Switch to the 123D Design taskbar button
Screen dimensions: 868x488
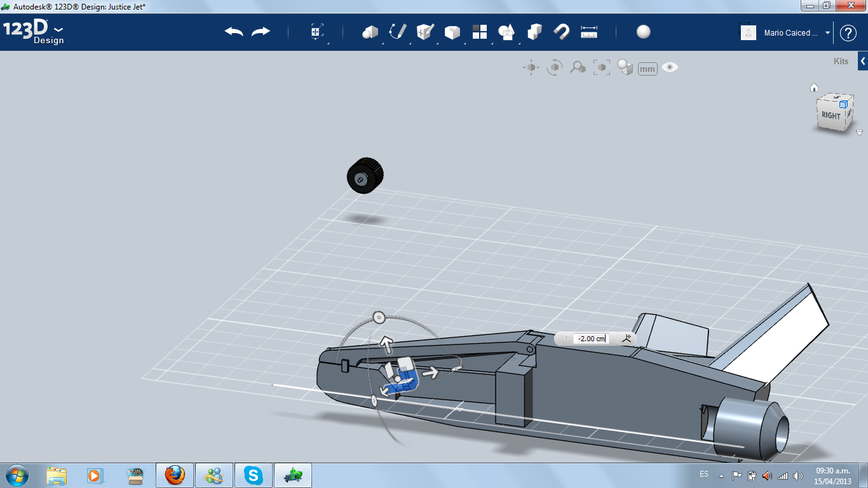(x=293, y=475)
